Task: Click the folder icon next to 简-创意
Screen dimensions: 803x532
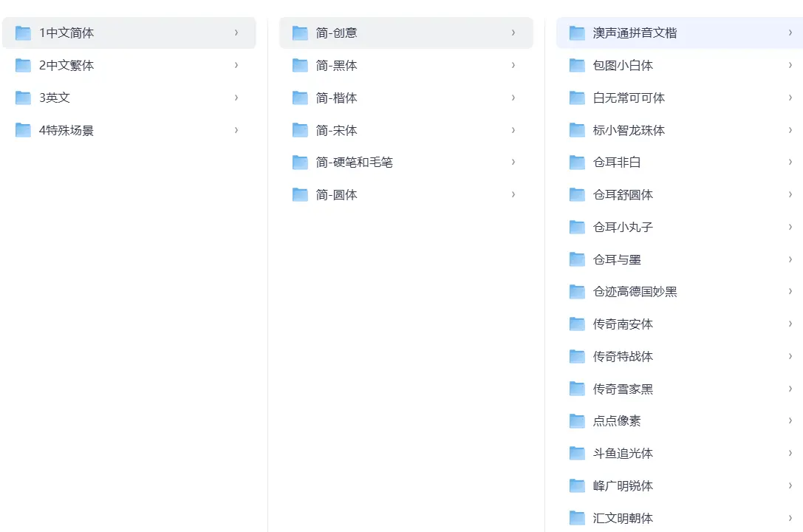Action: click(x=299, y=33)
